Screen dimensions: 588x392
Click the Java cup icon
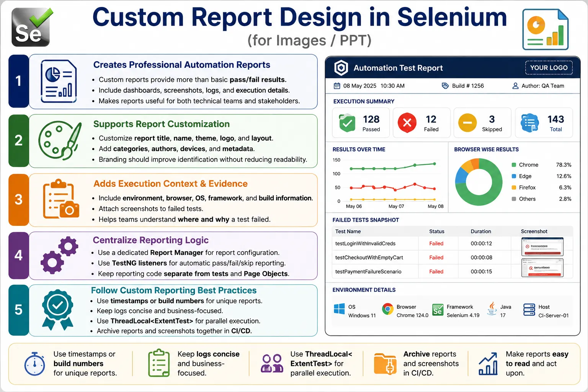click(492, 309)
